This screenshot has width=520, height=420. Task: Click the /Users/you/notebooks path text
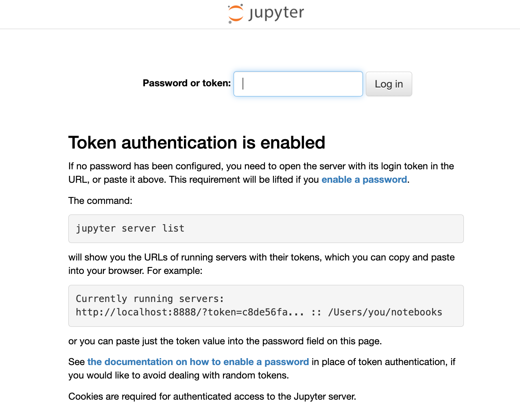click(x=385, y=312)
